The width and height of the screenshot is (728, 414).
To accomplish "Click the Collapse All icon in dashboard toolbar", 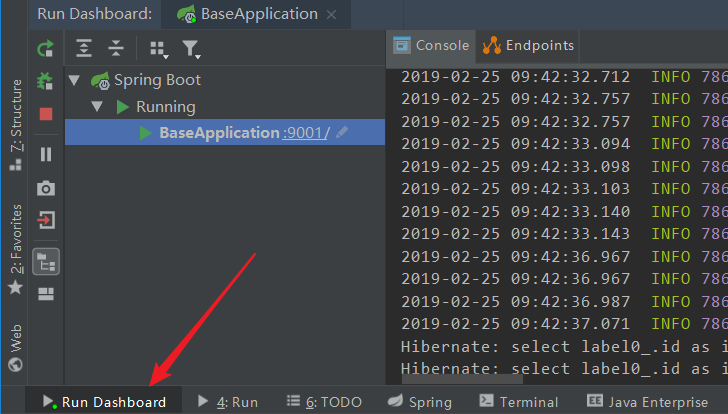I will point(116,48).
